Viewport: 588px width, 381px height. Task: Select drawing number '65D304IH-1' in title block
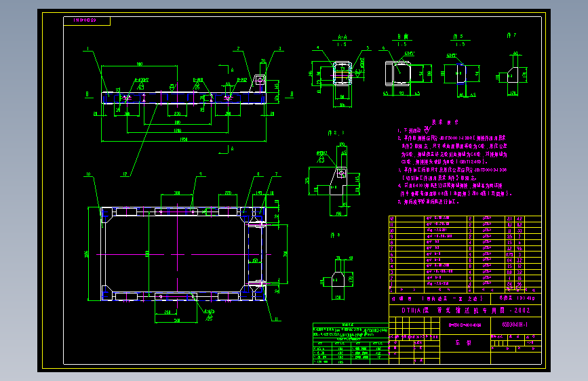(515, 325)
